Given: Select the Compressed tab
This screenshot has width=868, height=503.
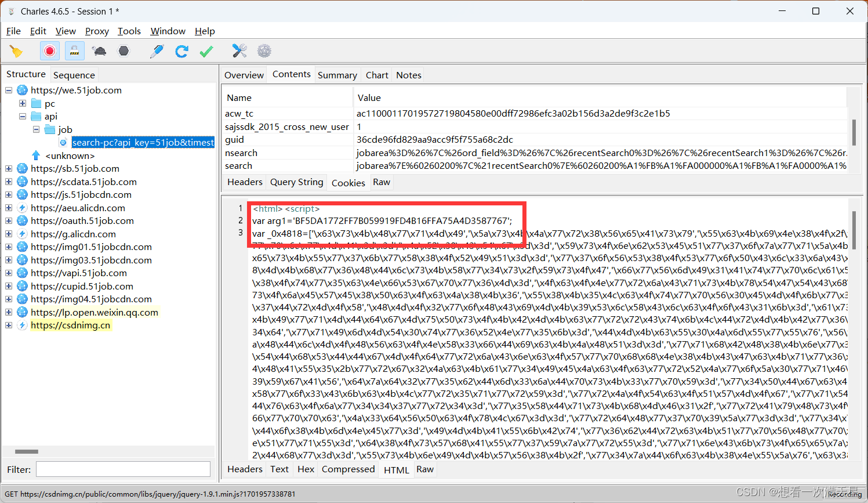Looking at the screenshot, I should 348,469.
